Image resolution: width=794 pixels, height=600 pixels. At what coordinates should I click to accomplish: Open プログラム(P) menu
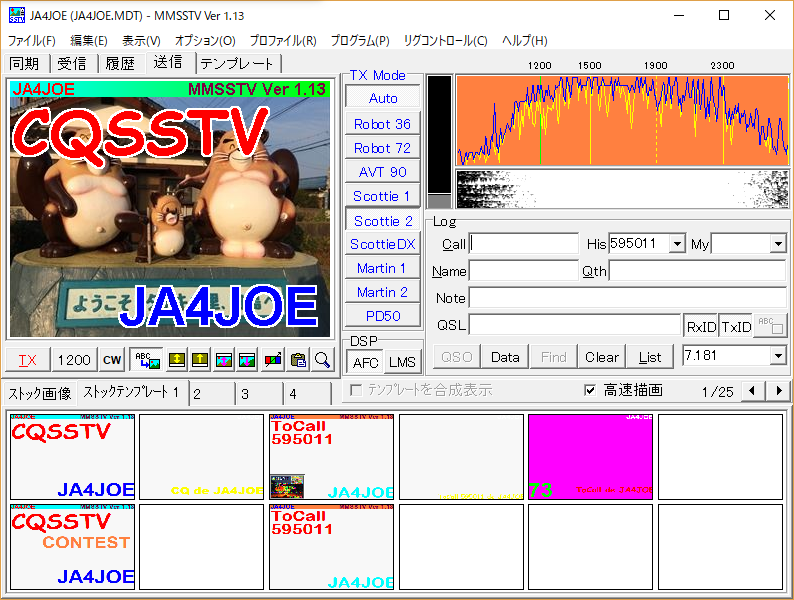(360, 41)
